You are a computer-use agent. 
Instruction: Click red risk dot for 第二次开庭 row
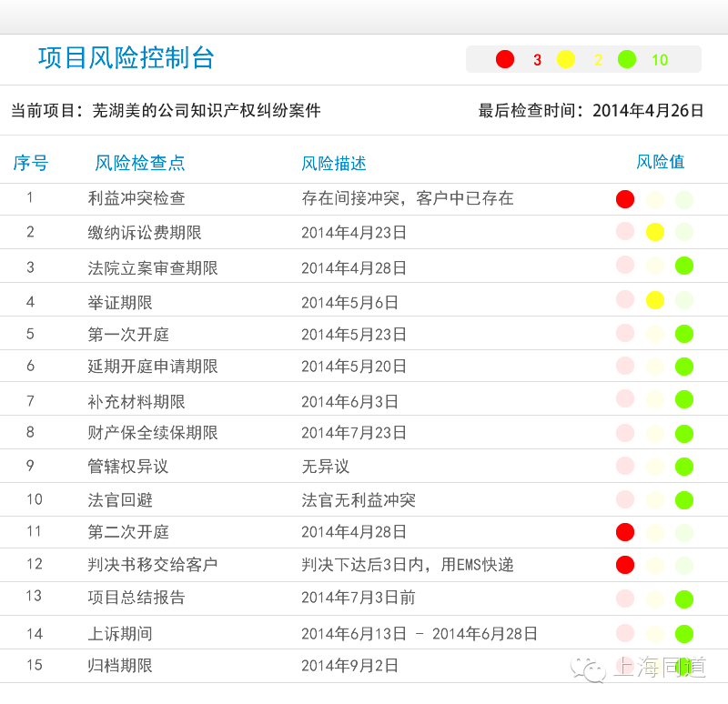coord(625,532)
